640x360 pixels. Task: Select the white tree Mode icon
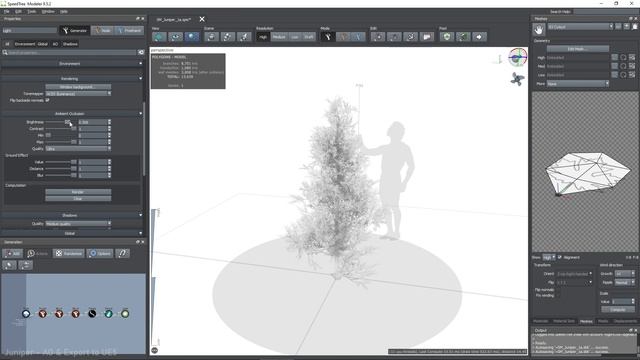click(328, 37)
